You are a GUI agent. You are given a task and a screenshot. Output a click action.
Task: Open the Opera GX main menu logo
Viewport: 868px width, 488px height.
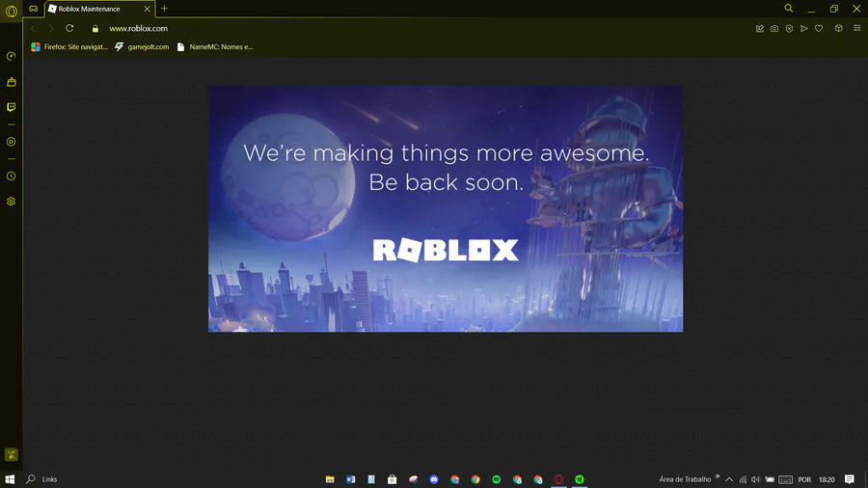[x=11, y=11]
